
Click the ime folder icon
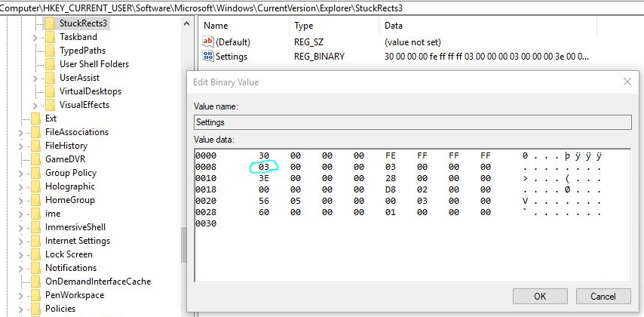pyautogui.click(x=36, y=214)
